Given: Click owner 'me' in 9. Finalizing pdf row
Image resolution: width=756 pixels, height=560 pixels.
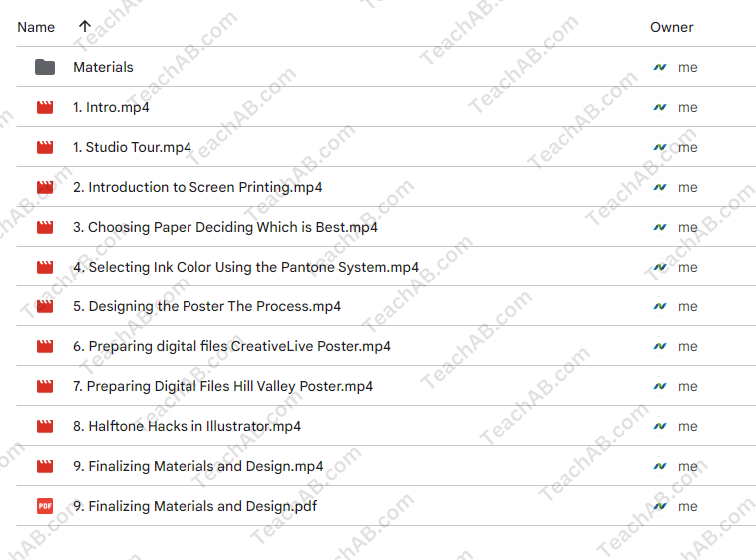Looking at the screenshot, I should coord(687,507).
